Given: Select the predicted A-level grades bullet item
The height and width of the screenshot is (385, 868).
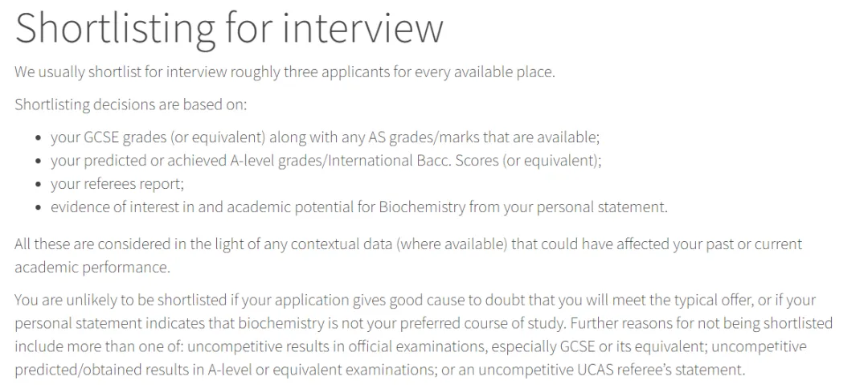Looking at the screenshot, I should (326, 161).
